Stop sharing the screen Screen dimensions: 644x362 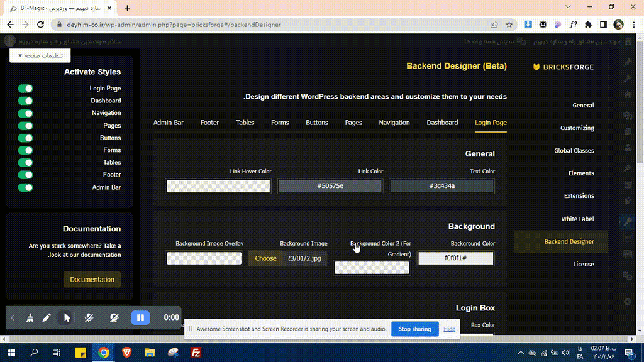(414, 329)
